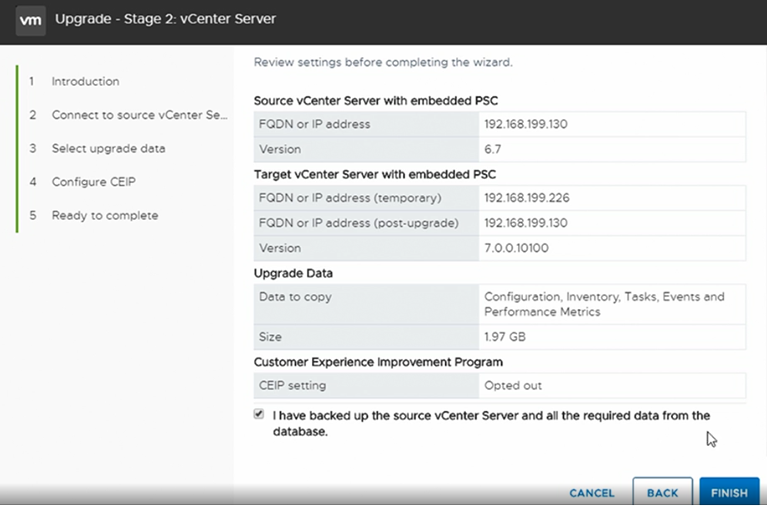Click the 'I have backed up the source' label text
This screenshot has height=506, width=767.
492,423
